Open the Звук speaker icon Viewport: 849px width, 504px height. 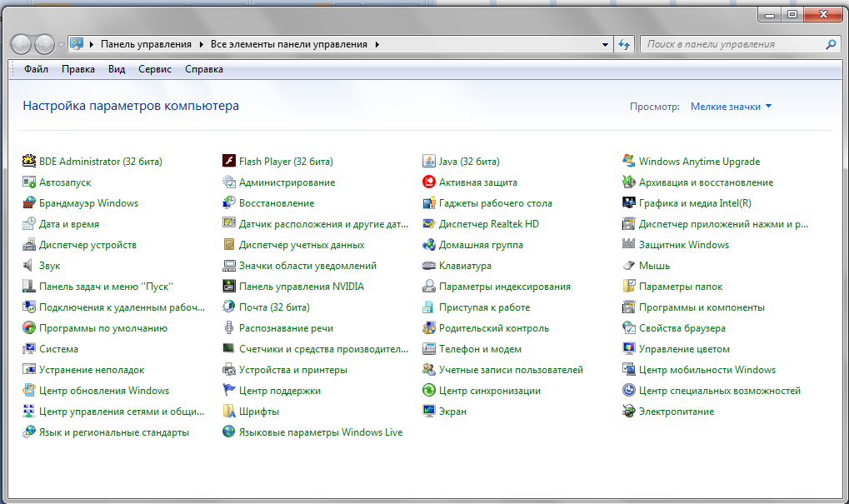28,265
